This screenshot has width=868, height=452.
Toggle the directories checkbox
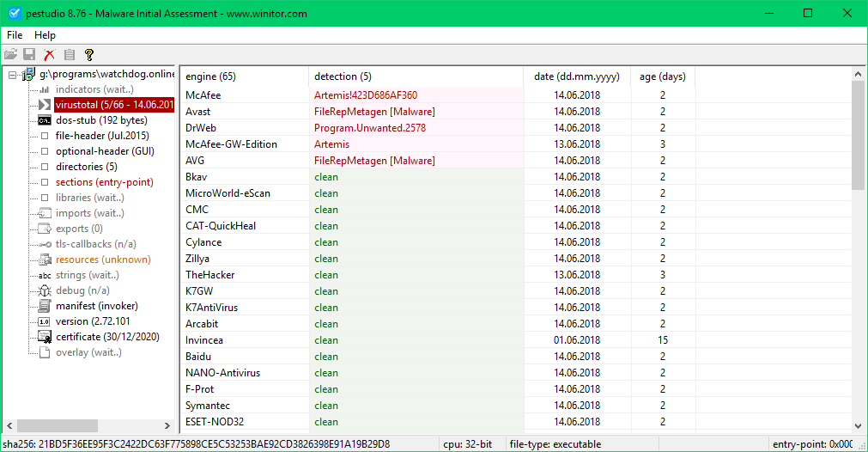(x=45, y=167)
